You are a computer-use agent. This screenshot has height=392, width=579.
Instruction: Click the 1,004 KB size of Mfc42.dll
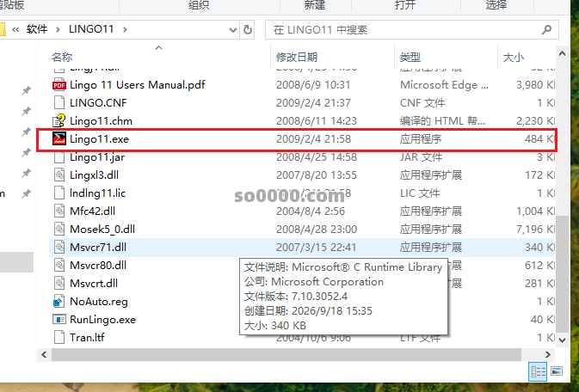click(x=535, y=211)
